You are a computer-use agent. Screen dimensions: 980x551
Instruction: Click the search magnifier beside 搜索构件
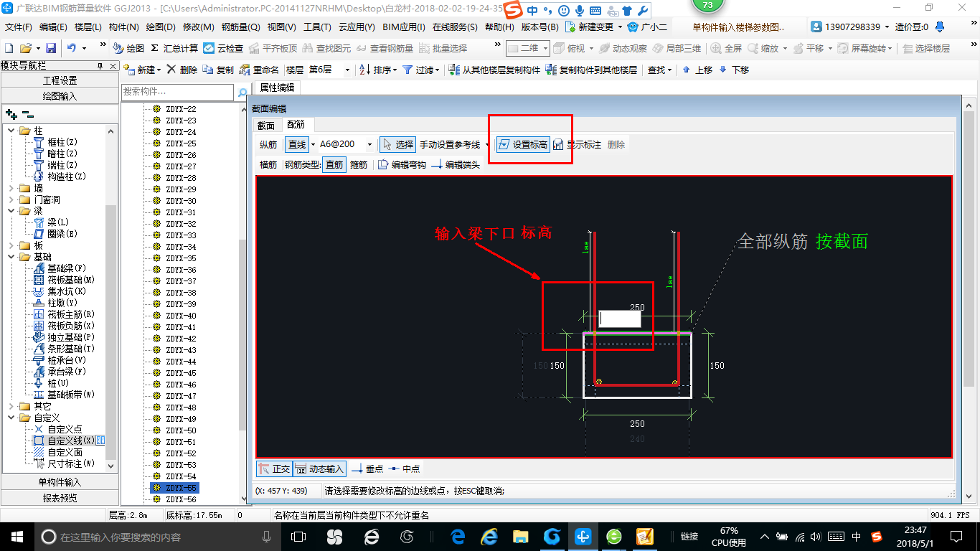click(242, 93)
